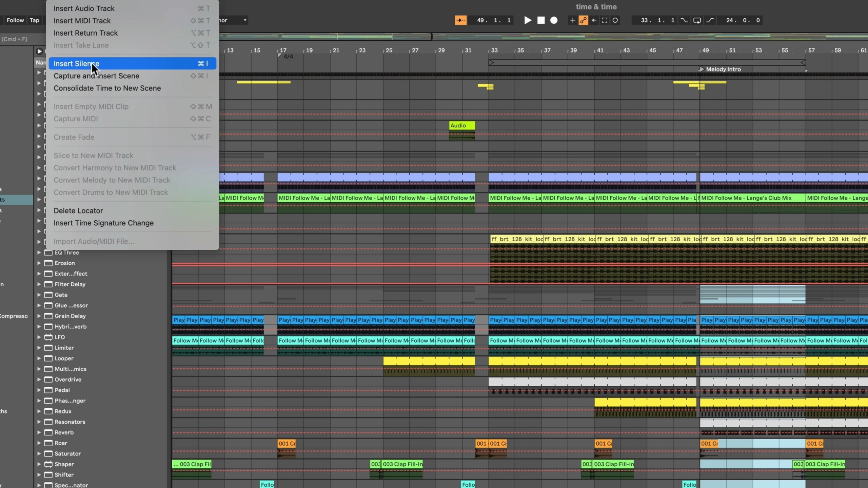The height and width of the screenshot is (488, 868).
Task: Click the Stop button in the transport
Action: [x=541, y=20]
